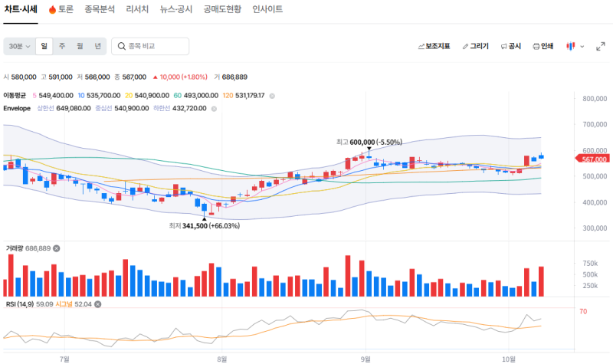The height and width of the screenshot is (364, 613).
Task: Click the 최저 341,500 low marker
Action: pos(205,226)
